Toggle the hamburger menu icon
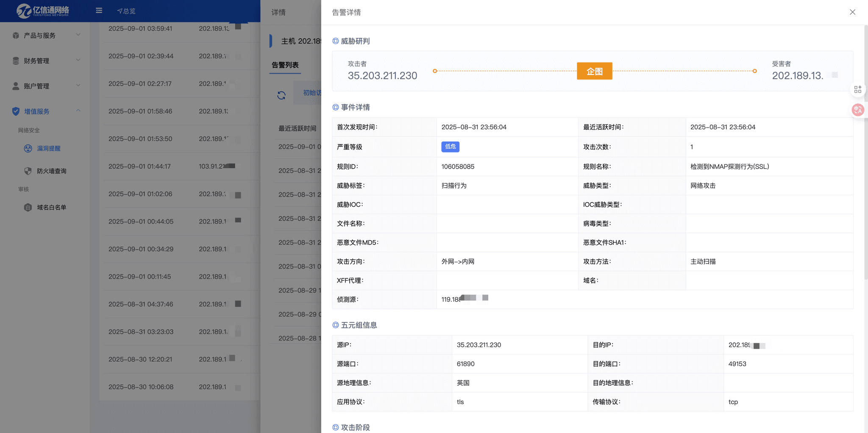This screenshot has width=868, height=433. tap(99, 11)
